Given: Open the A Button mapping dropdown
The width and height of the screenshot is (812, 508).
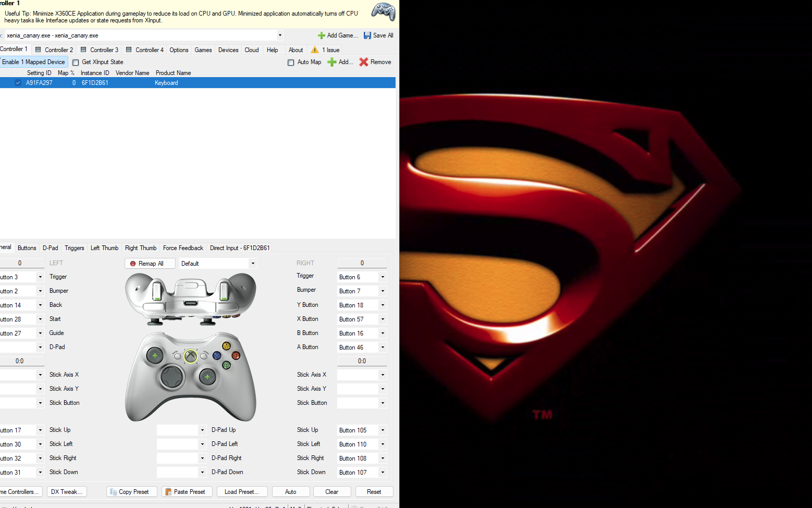Looking at the screenshot, I should pos(383,348).
